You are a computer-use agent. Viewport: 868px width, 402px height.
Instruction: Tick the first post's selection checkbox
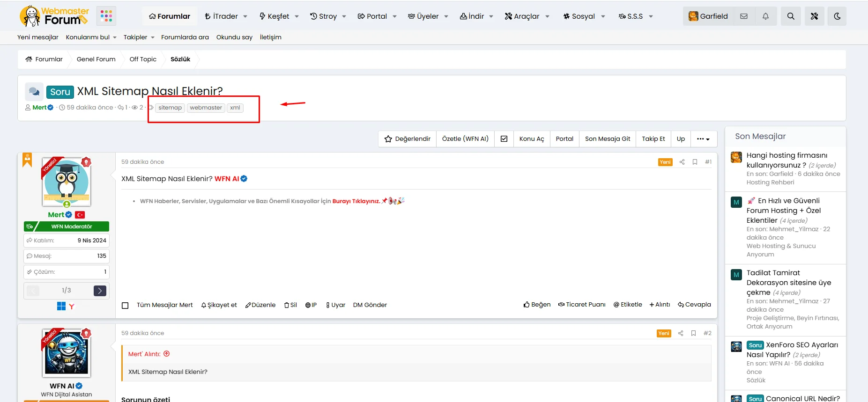[x=125, y=306]
